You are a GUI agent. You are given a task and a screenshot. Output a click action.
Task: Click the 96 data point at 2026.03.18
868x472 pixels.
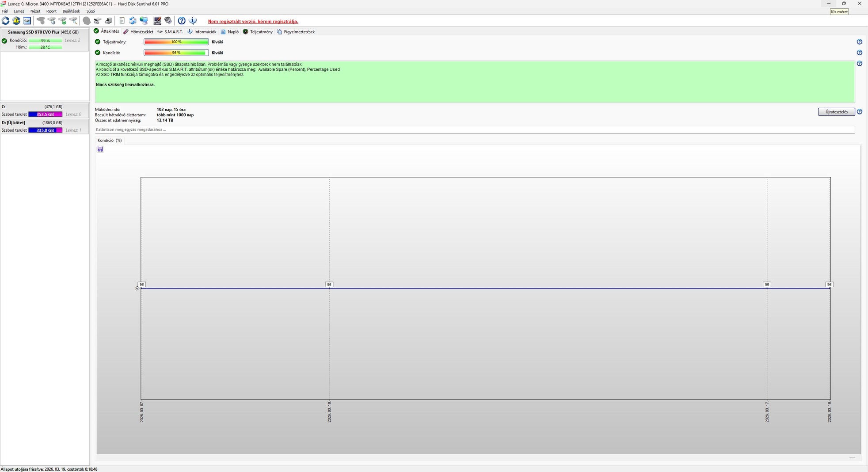(829, 285)
